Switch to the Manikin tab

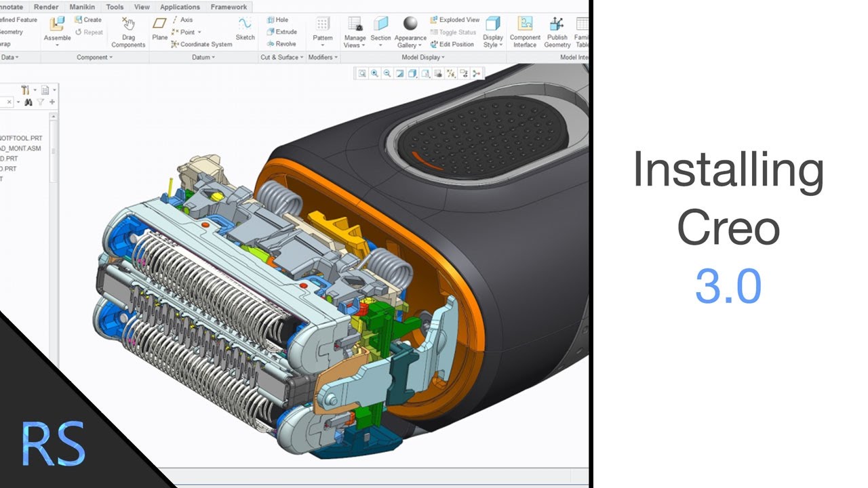[82, 7]
